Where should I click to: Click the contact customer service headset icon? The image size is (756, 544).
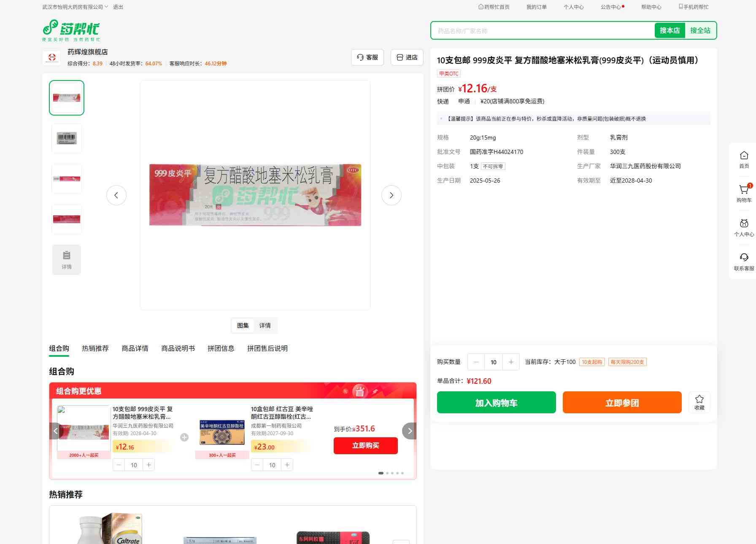[x=744, y=258]
